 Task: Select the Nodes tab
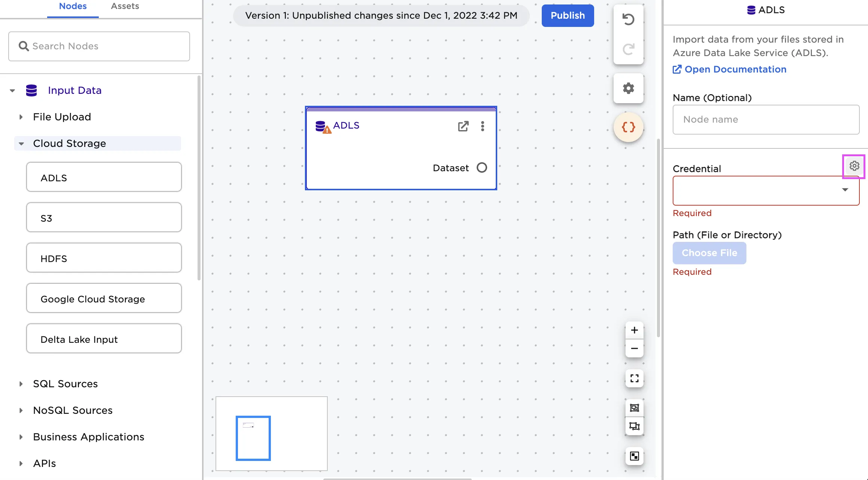(x=73, y=6)
